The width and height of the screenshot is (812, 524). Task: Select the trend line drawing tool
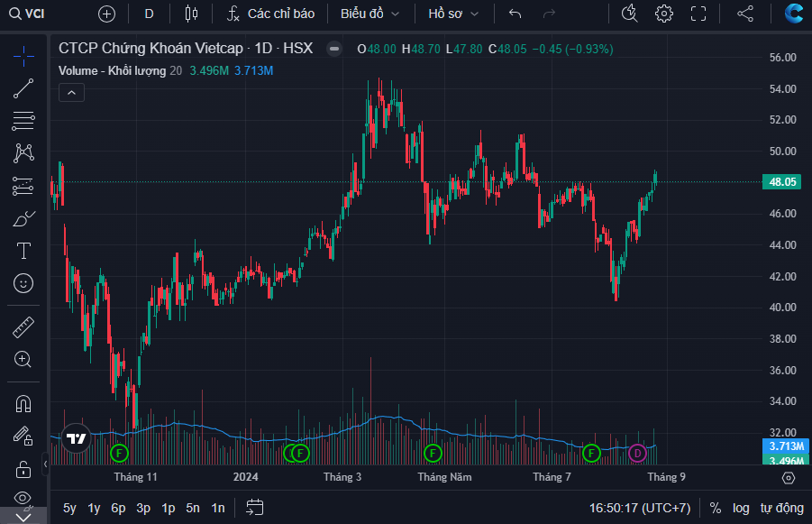(x=24, y=88)
